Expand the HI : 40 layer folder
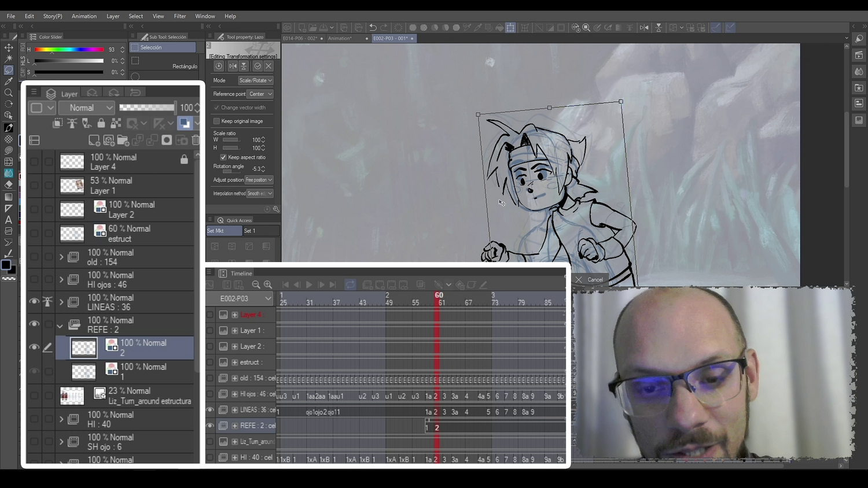Image resolution: width=868 pixels, height=488 pixels. (61, 419)
